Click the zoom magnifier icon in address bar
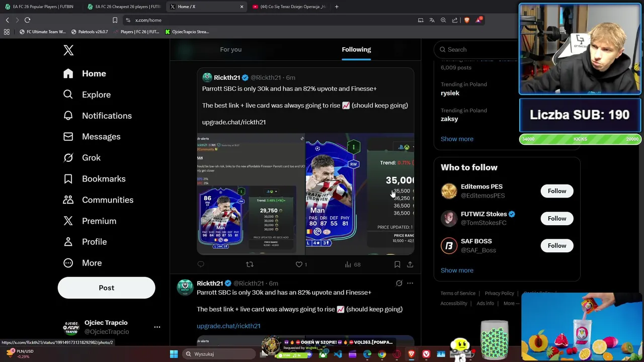 [x=443, y=20]
